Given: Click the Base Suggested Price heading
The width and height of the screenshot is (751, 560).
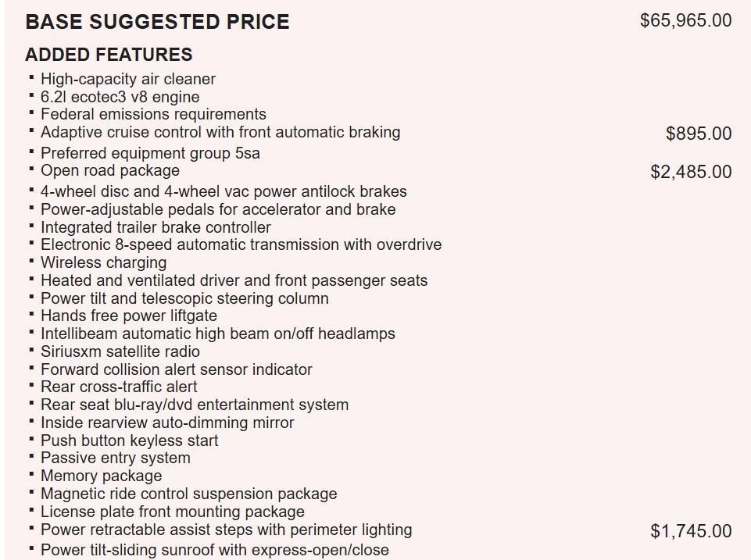Looking at the screenshot, I should tap(157, 22).
